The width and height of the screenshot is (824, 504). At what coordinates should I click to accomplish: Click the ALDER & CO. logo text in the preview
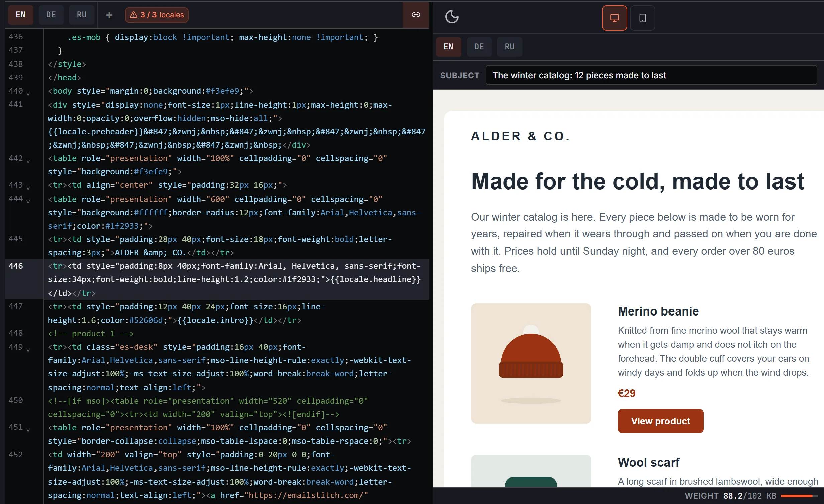520,136
